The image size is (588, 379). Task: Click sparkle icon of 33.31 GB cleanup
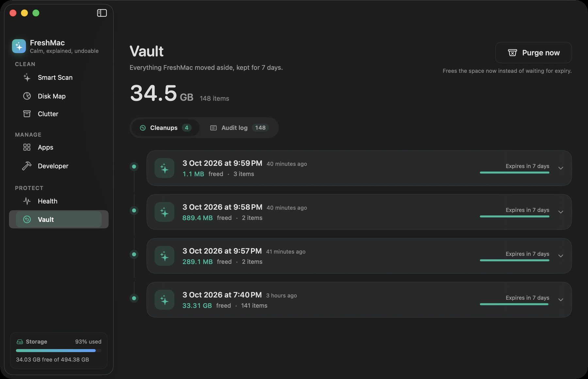pyautogui.click(x=164, y=300)
